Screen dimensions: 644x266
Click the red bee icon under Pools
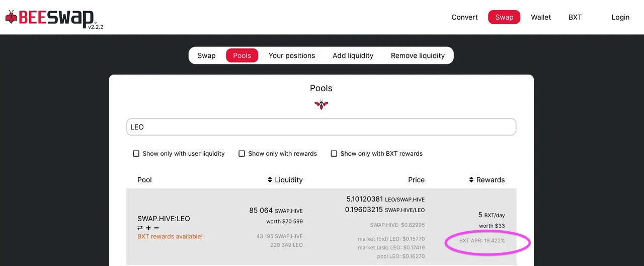point(321,105)
